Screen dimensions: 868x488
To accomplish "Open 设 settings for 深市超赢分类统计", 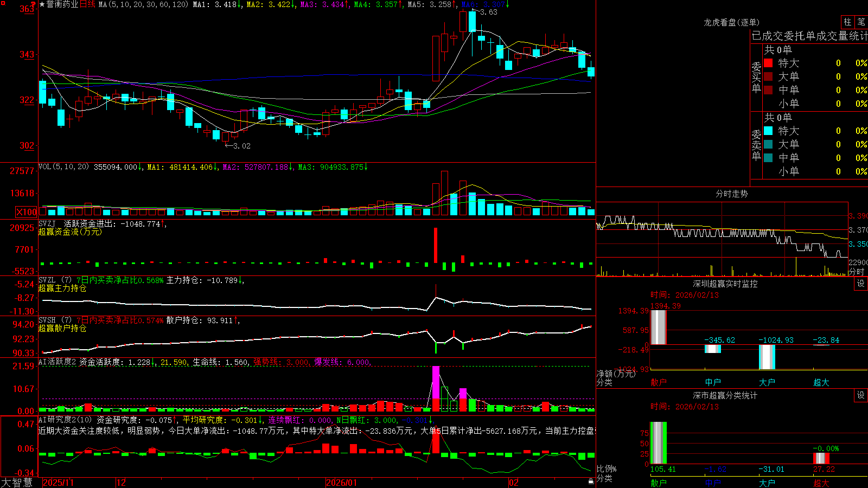I will pos(861,395).
